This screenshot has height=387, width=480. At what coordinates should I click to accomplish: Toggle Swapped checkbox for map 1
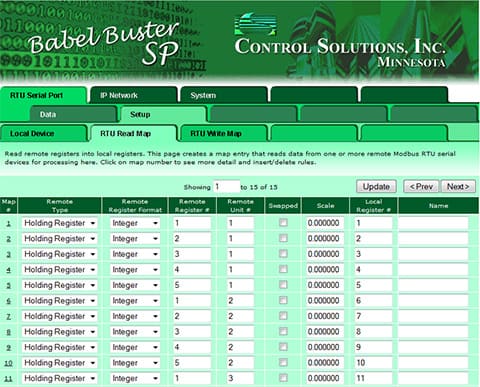pyautogui.click(x=283, y=222)
